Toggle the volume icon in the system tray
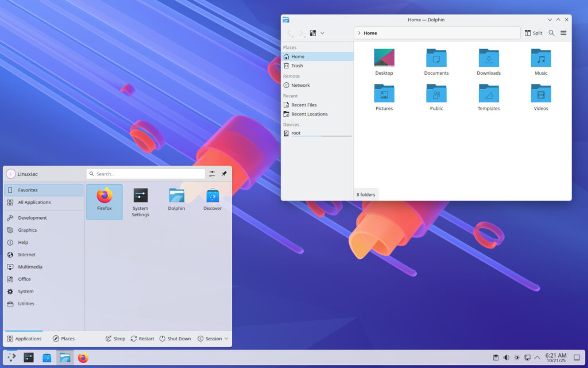This screenshot has height=368, width=588. [x=506, y=358]
